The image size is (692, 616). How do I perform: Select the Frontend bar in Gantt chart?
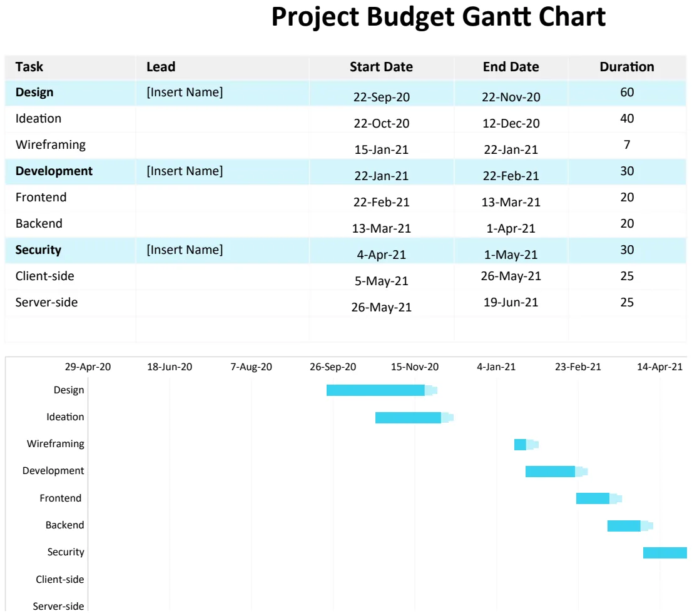pos(599,498)
